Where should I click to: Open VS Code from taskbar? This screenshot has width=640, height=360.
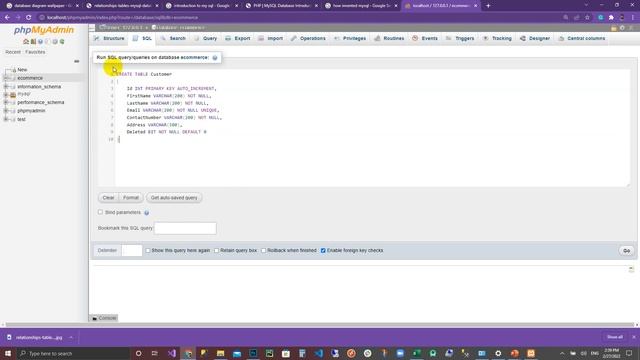[x=319, y=353]
